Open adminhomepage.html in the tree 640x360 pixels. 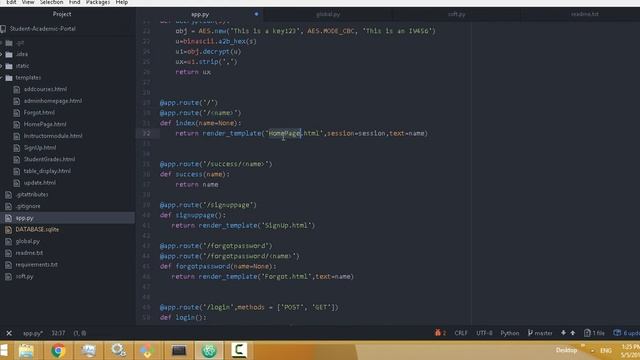pos(53,101)
